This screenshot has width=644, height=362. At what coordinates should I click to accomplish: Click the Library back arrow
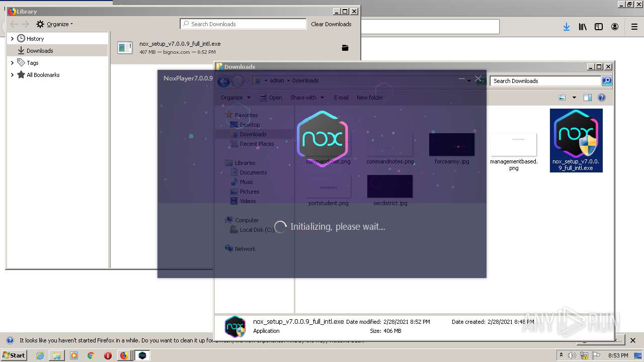click(x=14, y=24)
